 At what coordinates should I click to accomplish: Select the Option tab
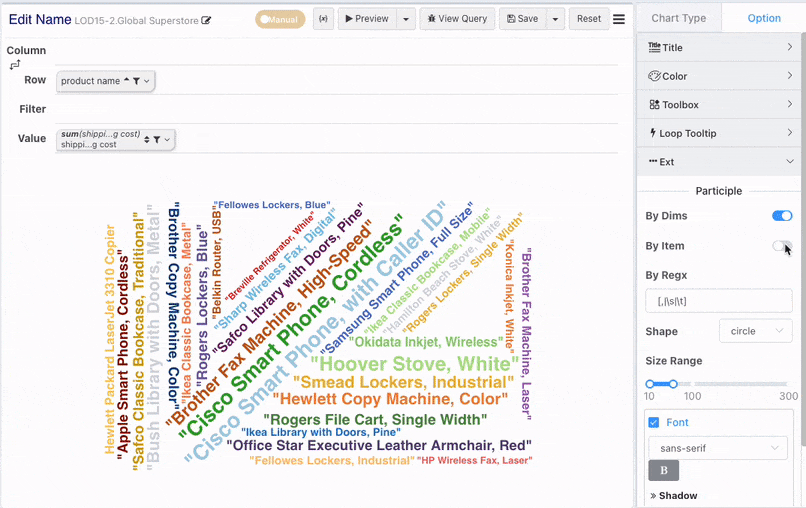click(x=764, y=18)
